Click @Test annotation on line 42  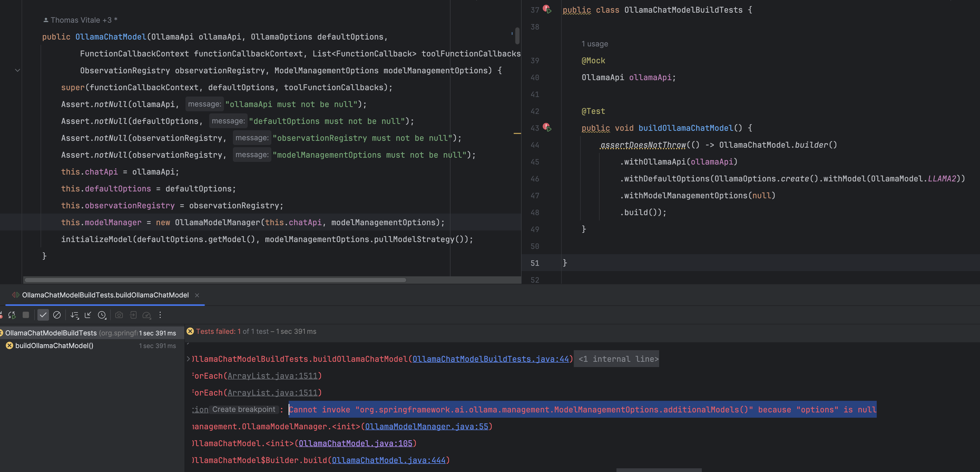click(593, 111)
